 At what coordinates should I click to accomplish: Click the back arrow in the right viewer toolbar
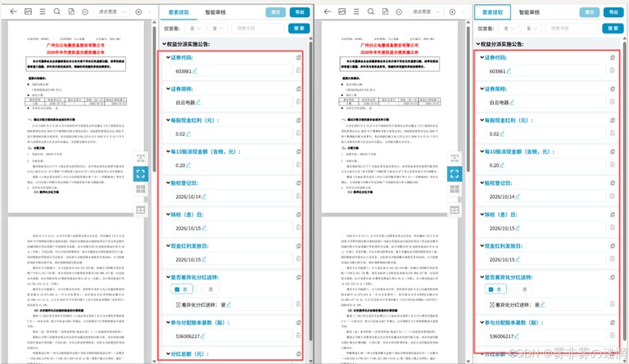point(328,11)
